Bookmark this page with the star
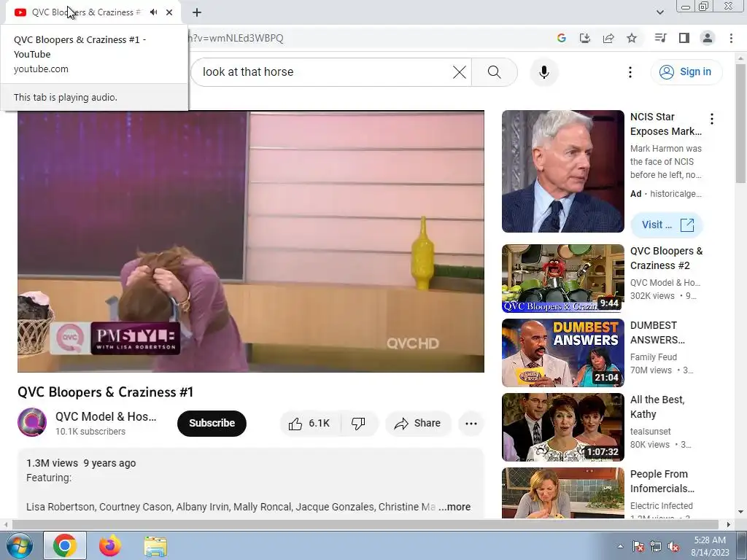Viewport: 747px width, 560px height. tap(632, 38)
